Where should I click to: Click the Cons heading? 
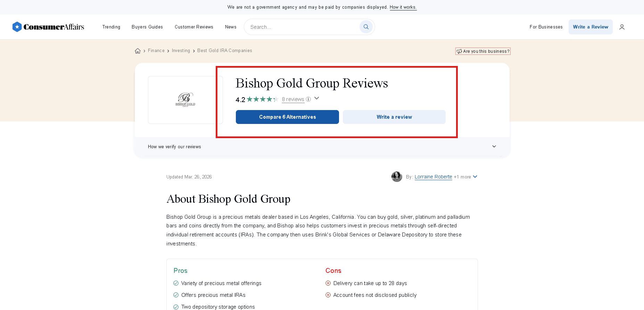pyautogui.click(x=333, y=270)
